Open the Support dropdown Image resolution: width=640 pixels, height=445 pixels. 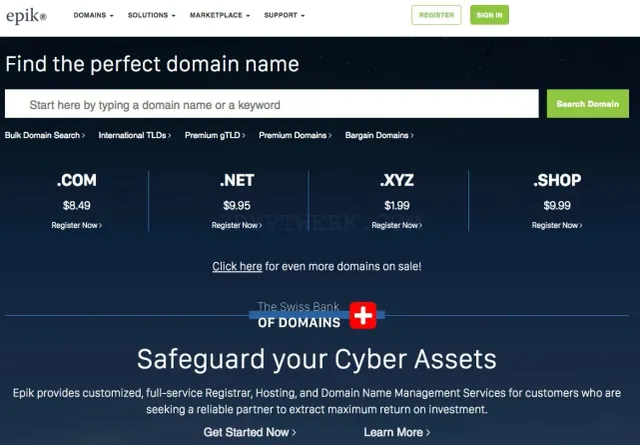(x=284, y=15)
